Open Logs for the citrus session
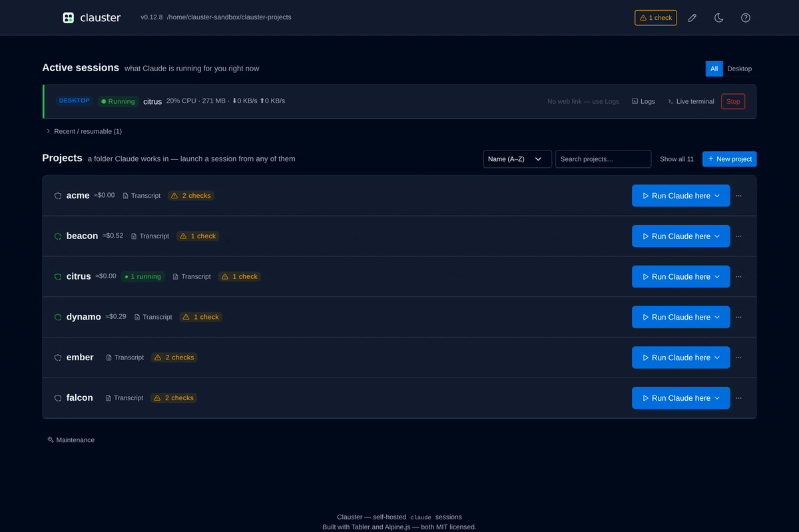The width and height of the screenshot is (799, 532). 643,101
